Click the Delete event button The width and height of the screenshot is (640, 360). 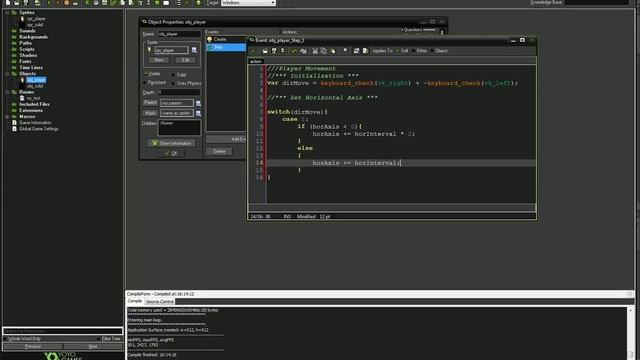(x=219, y=151)
